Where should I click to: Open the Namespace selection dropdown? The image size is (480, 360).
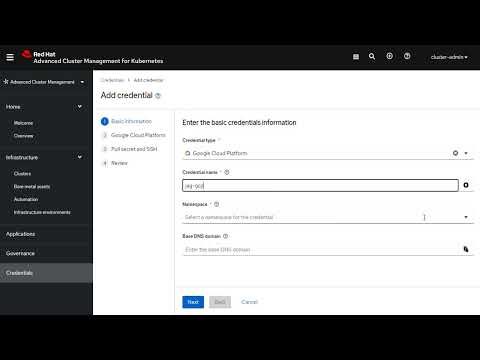328,217
